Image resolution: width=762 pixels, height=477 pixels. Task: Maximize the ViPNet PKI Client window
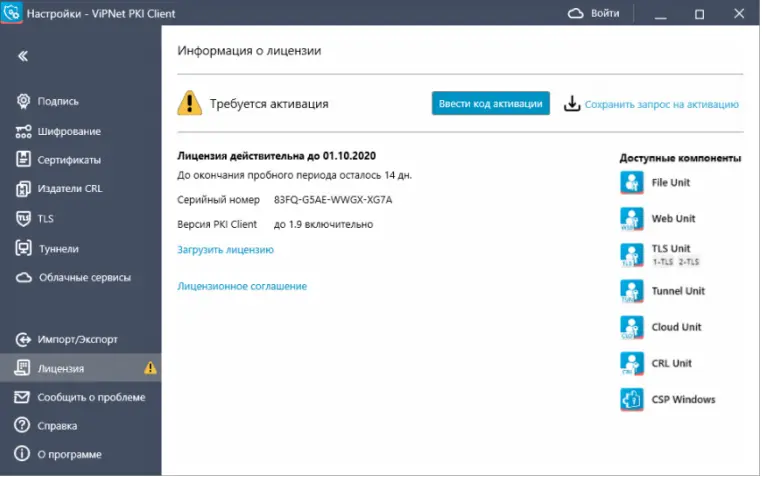pos(699,14)
